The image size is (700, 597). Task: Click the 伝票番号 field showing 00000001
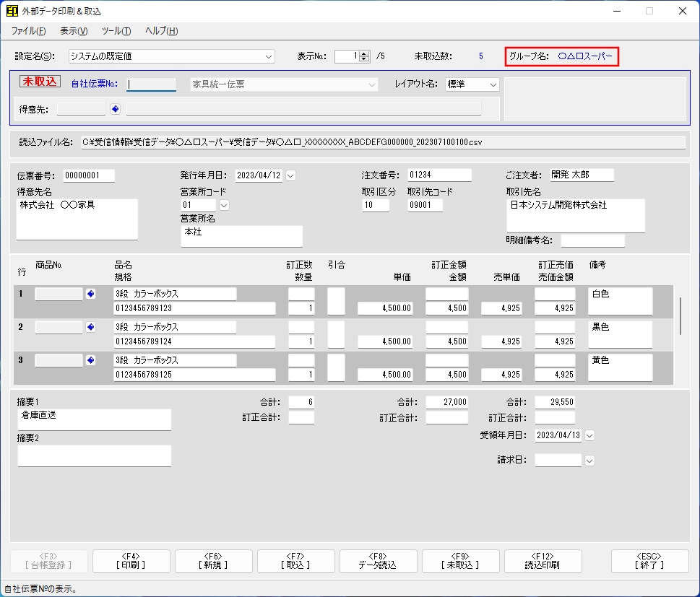coord(89,175)
